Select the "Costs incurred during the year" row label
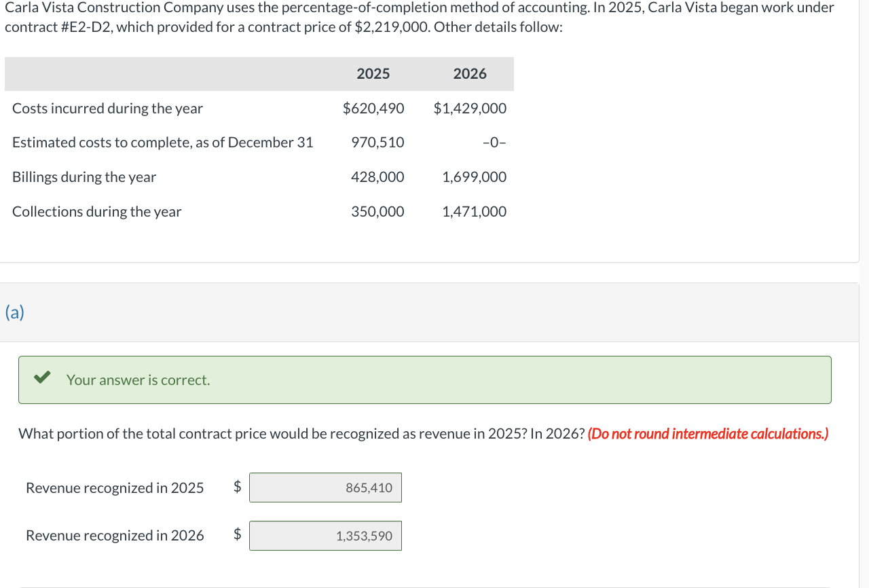Screen dimensions: 869x588 pyautogui.click(x=107, y=109)
